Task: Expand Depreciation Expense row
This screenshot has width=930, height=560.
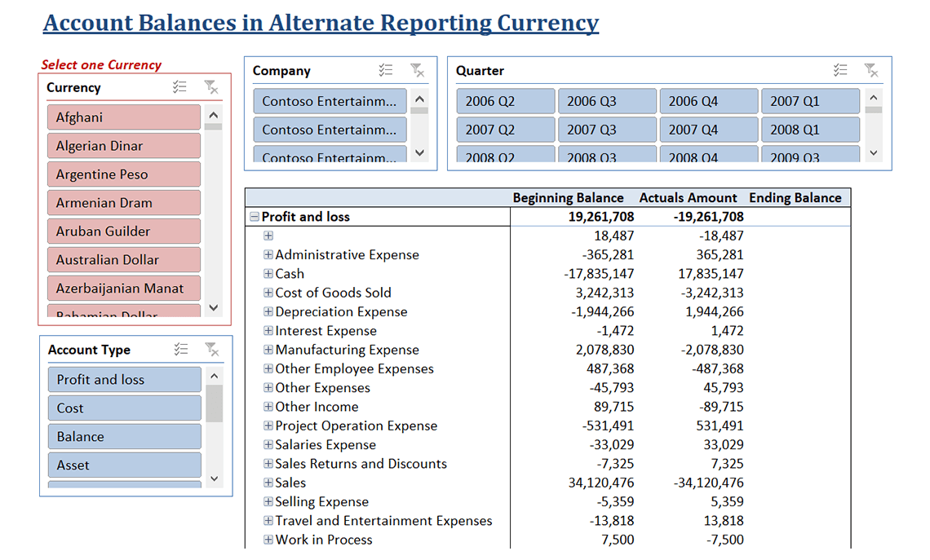Action: tap(268, 311)
